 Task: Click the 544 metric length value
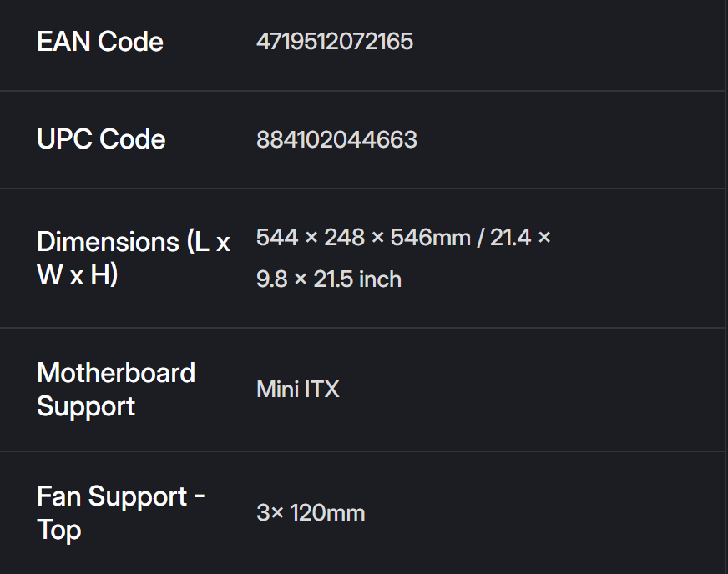(276, 238)
